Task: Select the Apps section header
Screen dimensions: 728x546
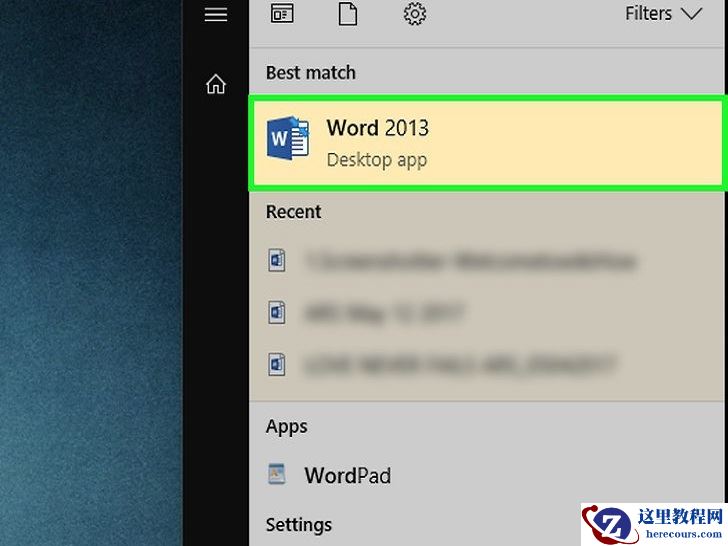Action: pos(286,427)
